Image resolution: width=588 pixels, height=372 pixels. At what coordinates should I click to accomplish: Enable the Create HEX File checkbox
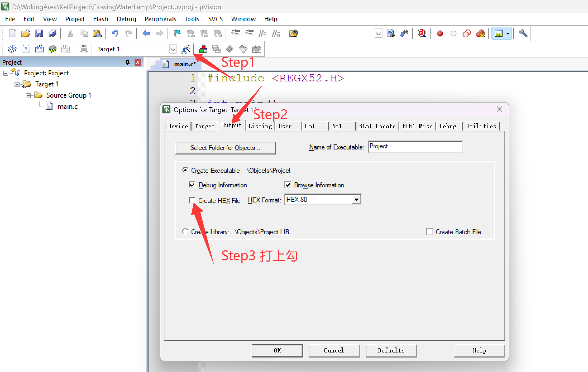(192, 200)
